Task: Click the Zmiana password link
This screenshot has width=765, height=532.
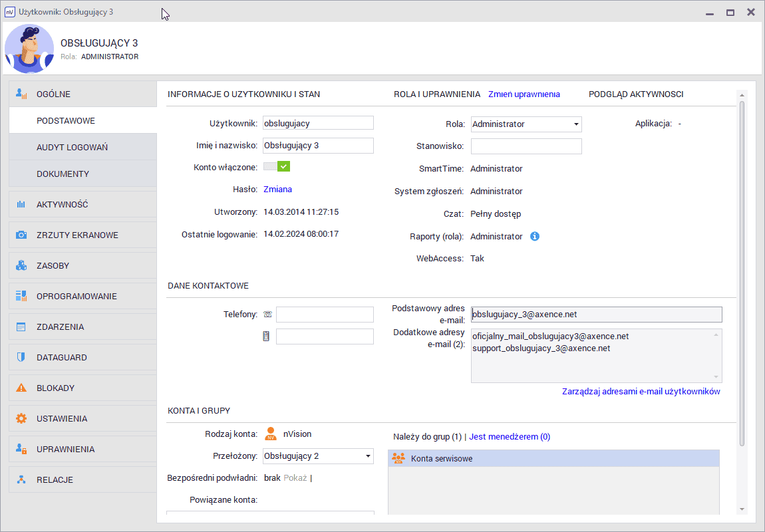Action: point(277,190)
